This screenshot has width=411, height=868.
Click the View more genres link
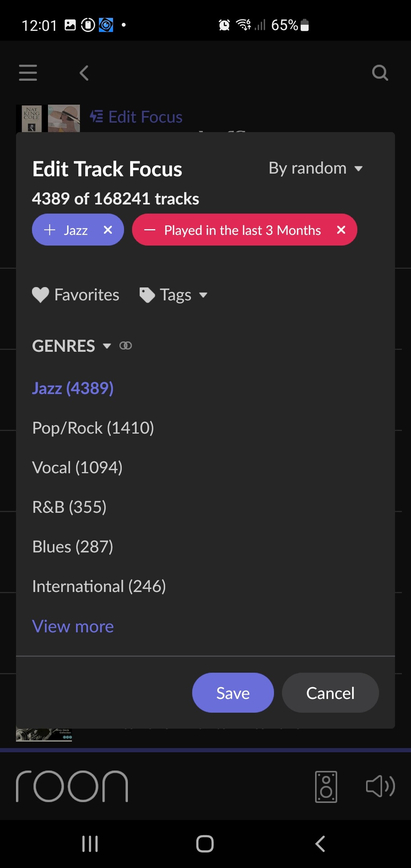pyautogui.click(x=73, y=627)
